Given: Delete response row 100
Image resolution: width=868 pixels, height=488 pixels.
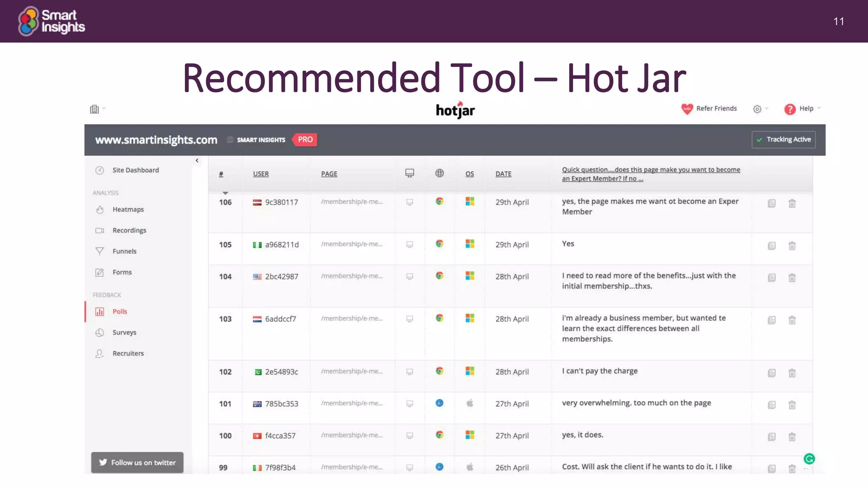Looking at the screenshot, I should [x=792, y=437].
